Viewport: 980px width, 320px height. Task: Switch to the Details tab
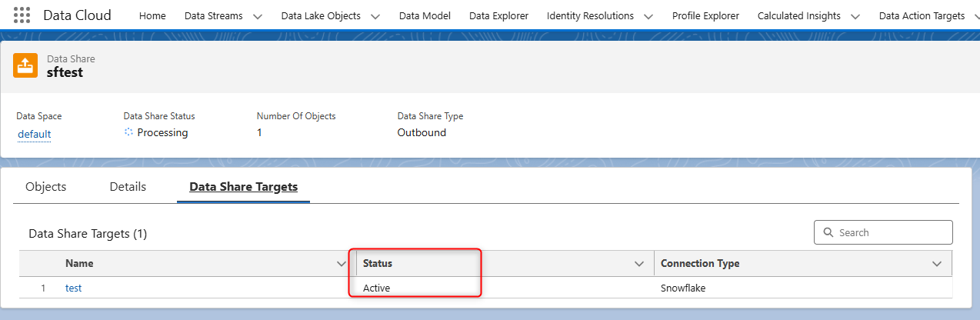(x=128, y=187)
